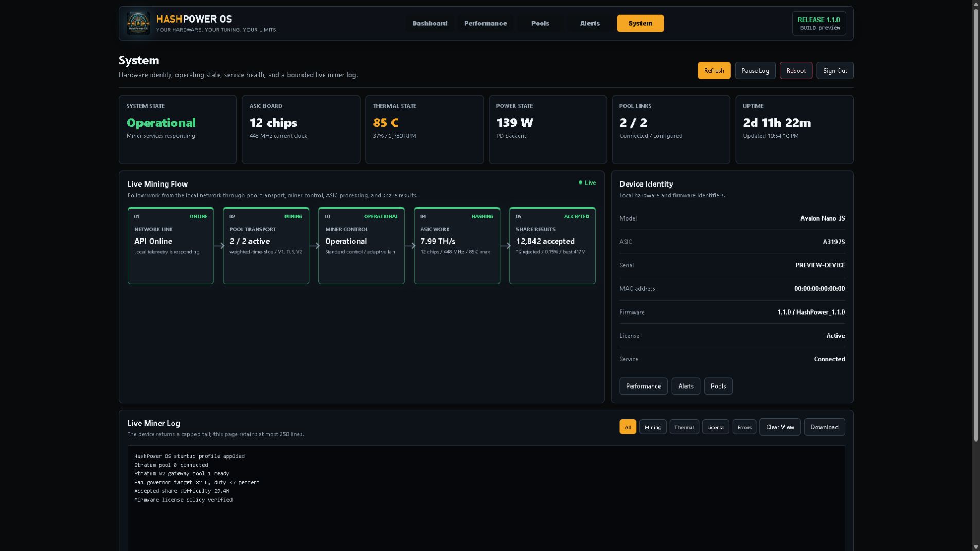Go to the Pools tab
The image size is (980, 551).
coord(540,24)
